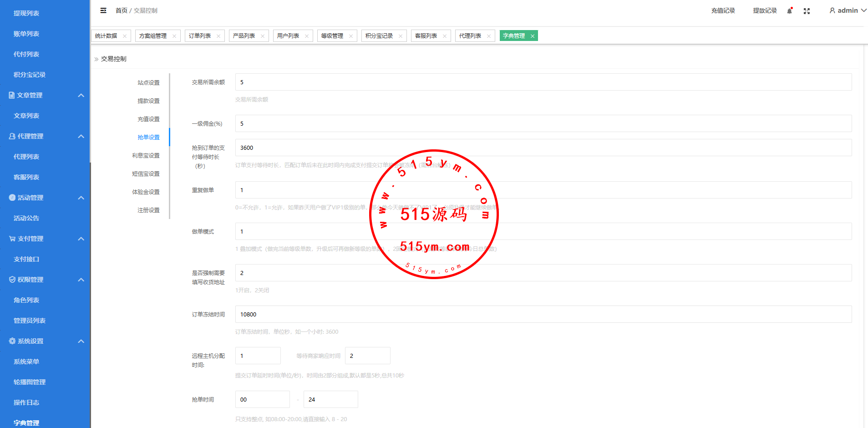868x428 pixels.
Task: Collapse the 文章管理 sidebar group
Action: point(81,95)
